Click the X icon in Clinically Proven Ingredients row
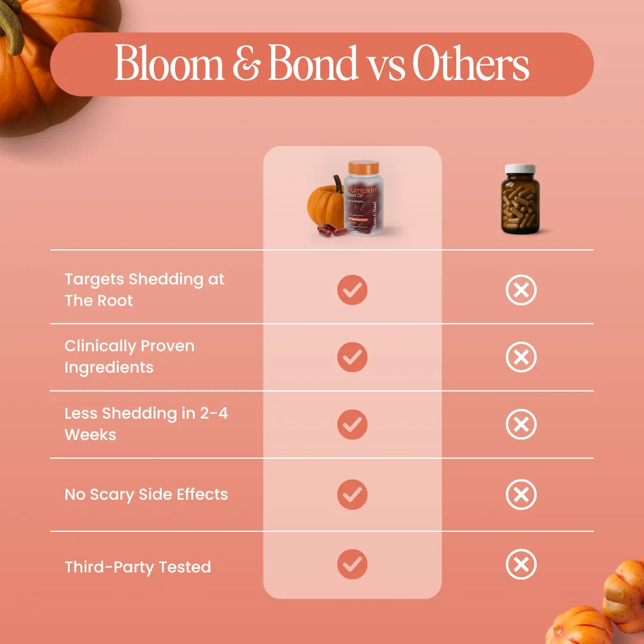The width and height of the screenshot is (644, 644). (x=521, y=357)
